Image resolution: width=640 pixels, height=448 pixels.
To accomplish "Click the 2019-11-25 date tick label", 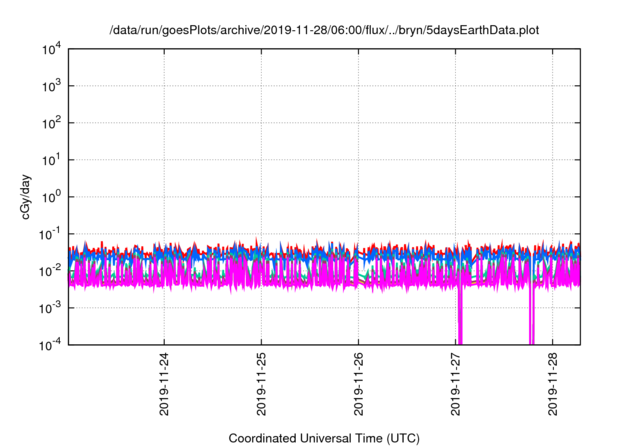I will pyautogui.click(x=262, y=385).
